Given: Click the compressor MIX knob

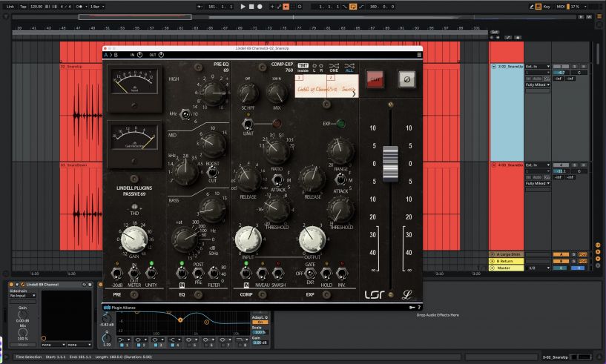Looking at the screenshot, I should pos(277,93).
